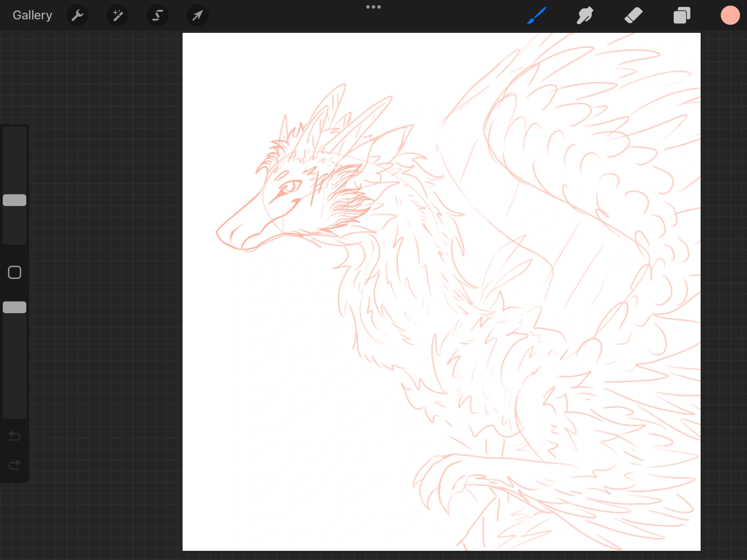Adjust the brush size slider

tap(14, 200)
